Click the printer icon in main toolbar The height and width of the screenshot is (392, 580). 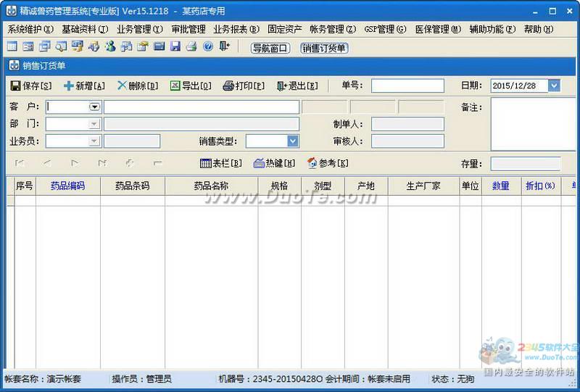click(x=191, y=46)
